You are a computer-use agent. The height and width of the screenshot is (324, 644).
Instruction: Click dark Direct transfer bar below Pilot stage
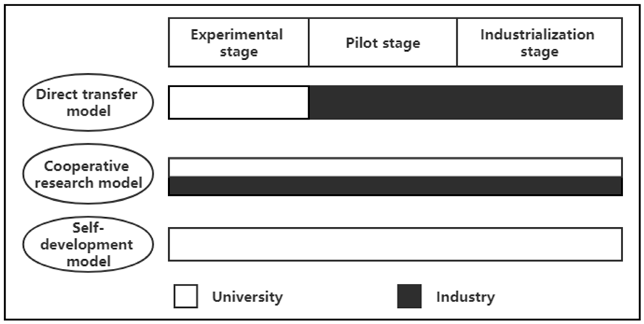(x=383, y=102)
